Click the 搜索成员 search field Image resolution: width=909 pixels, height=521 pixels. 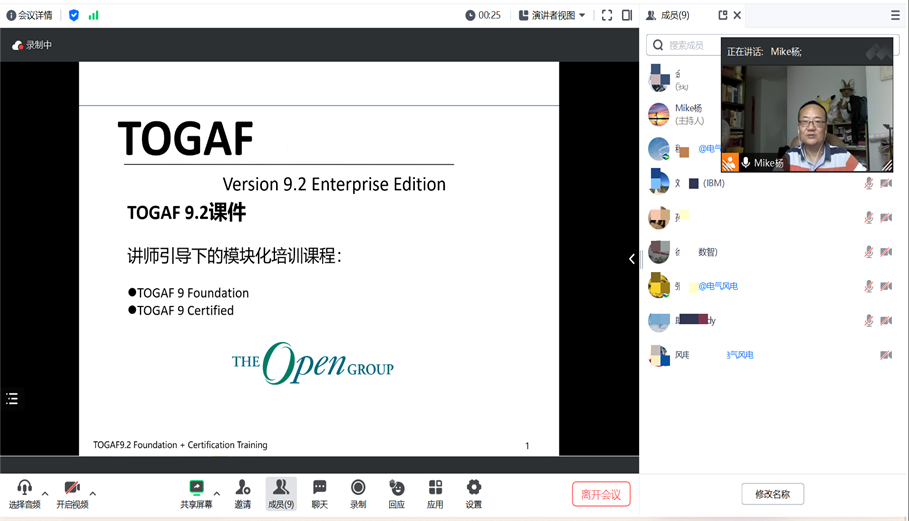point(684,45)
